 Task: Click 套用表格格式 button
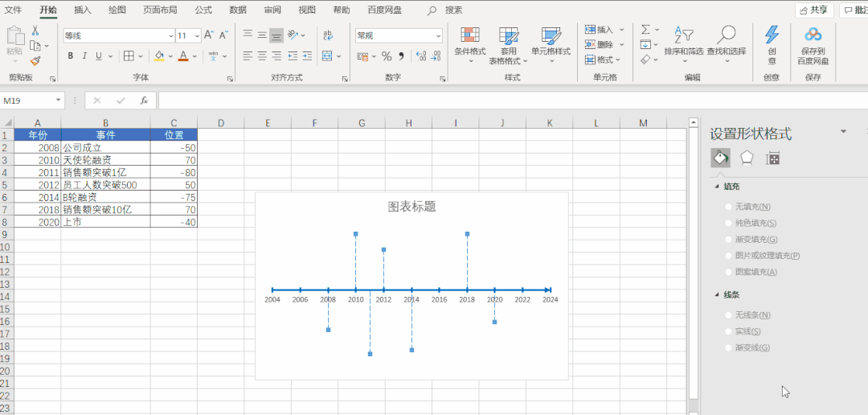tap(508, 45)
